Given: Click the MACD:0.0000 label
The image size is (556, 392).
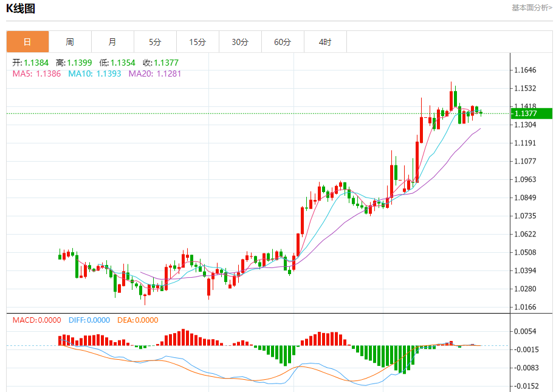Looking at the screenshot, I should tap(37, 320).
